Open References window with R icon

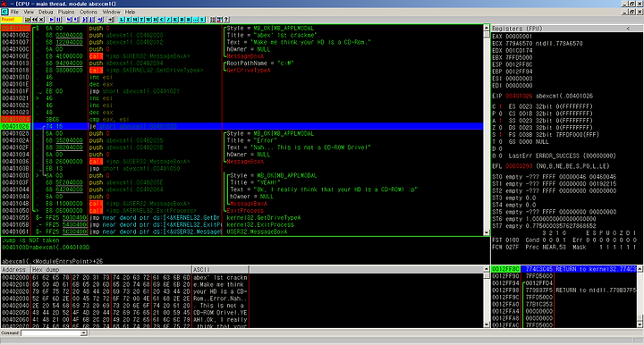pos(189,20)
